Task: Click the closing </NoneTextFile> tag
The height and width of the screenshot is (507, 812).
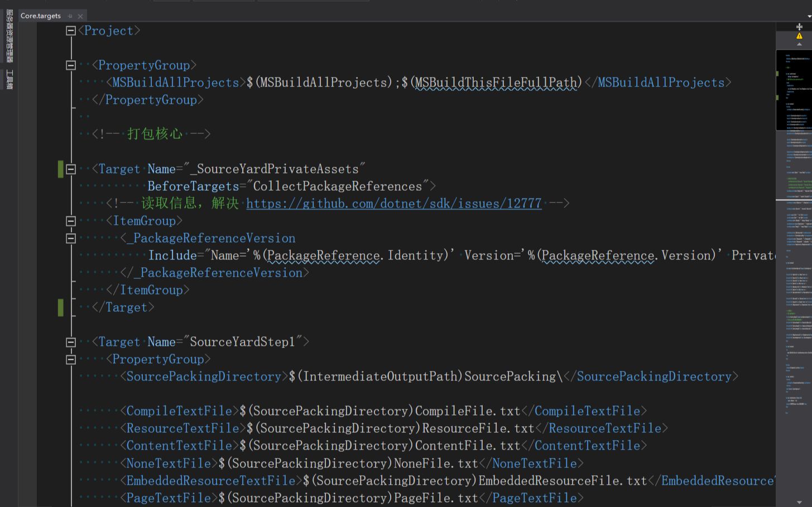Action: click(x=531, y=463)
